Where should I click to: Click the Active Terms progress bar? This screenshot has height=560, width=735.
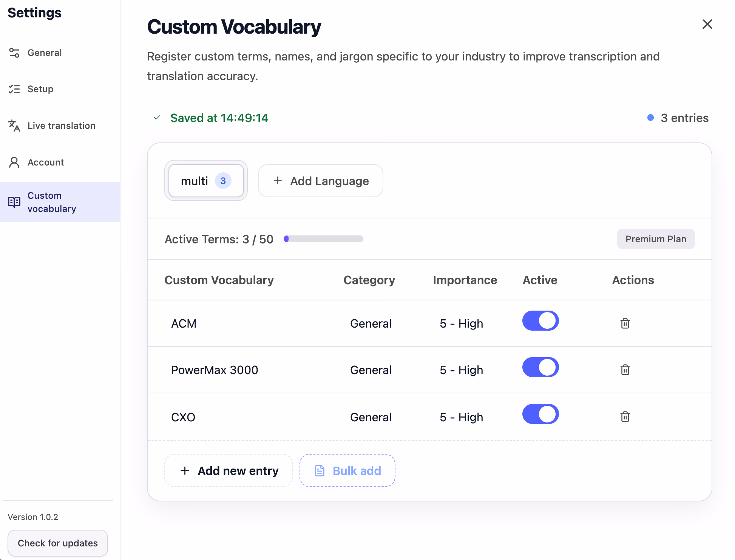tap(323, 239)
